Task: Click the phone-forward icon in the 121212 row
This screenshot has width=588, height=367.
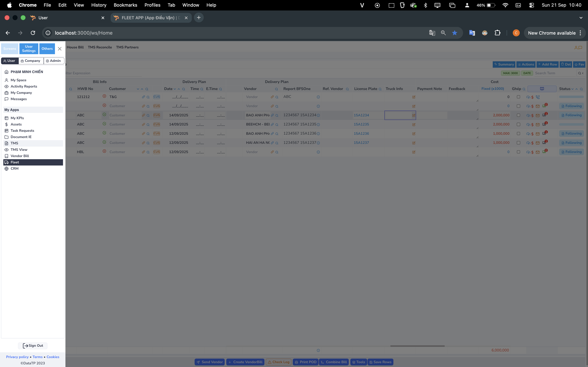Action: [x=538, y=97]
